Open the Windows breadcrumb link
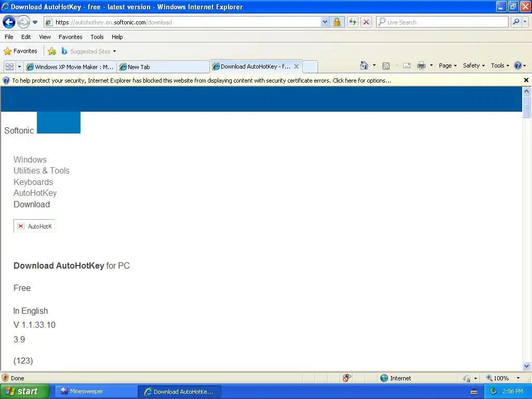Viewport: 532px width, 399px height. [30, 159]
